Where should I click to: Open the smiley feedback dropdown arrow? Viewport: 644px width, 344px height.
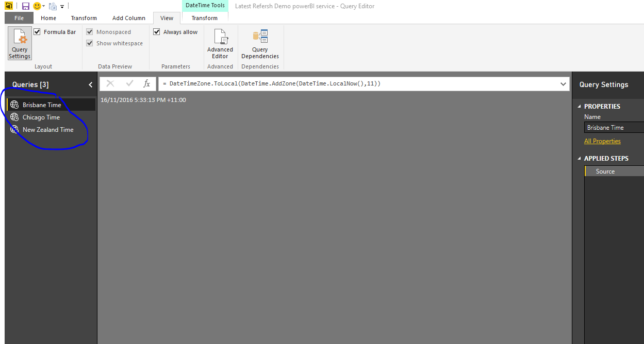point(44,7)
